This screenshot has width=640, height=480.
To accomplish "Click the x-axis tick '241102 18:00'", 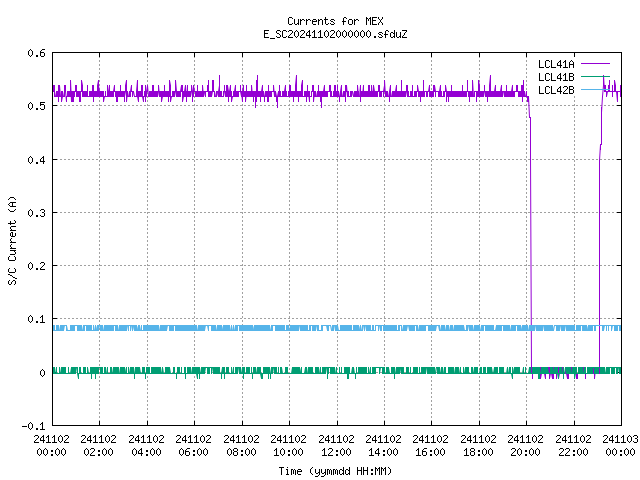I will point(478,446).
